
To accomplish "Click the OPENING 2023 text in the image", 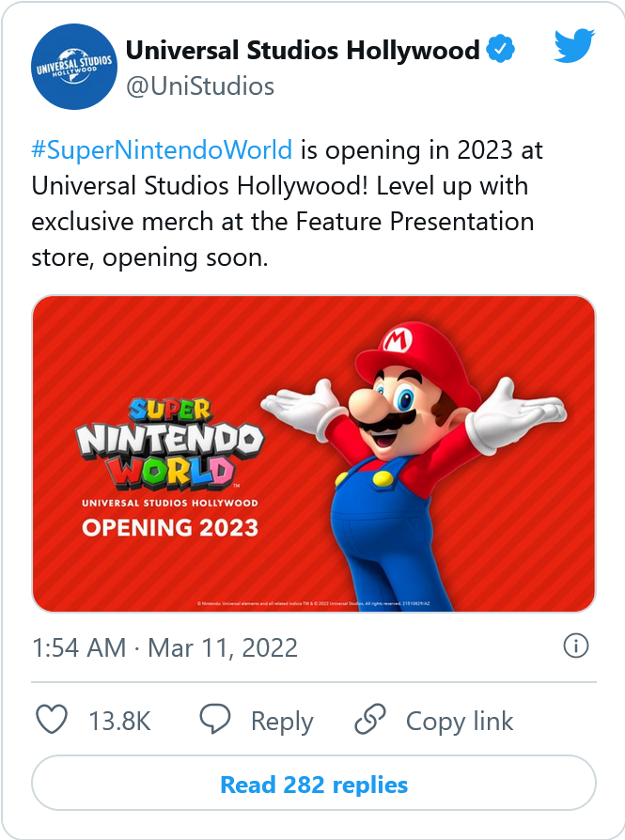I will [170, 527].
